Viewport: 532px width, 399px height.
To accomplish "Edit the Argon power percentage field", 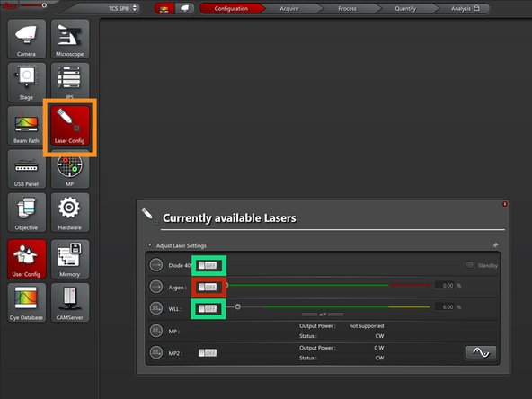I will click(x=445, y=286).
